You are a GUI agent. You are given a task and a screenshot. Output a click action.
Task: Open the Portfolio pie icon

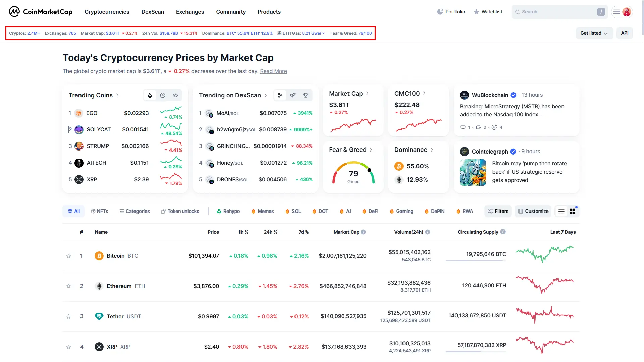440,12
